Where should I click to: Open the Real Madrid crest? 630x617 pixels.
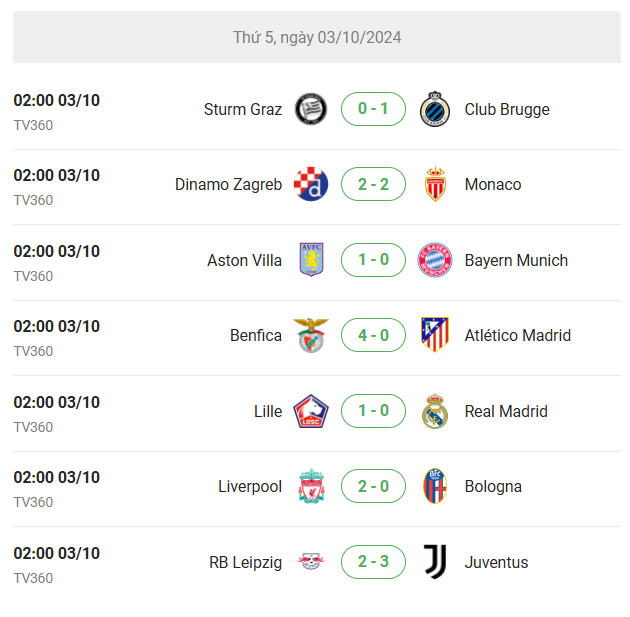click(x=435, y=411)
